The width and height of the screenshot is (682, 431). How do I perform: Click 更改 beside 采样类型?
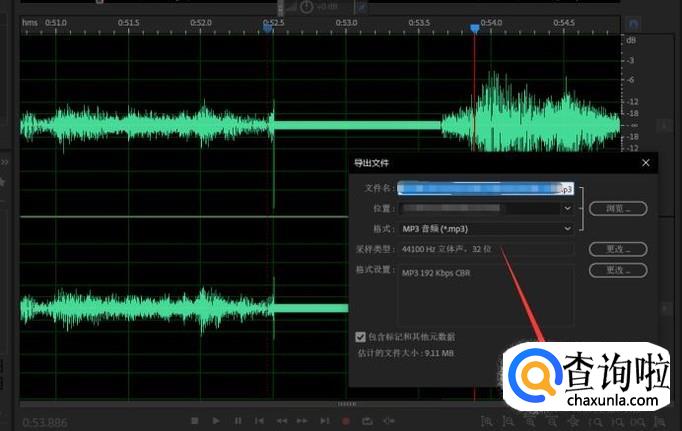617,249
